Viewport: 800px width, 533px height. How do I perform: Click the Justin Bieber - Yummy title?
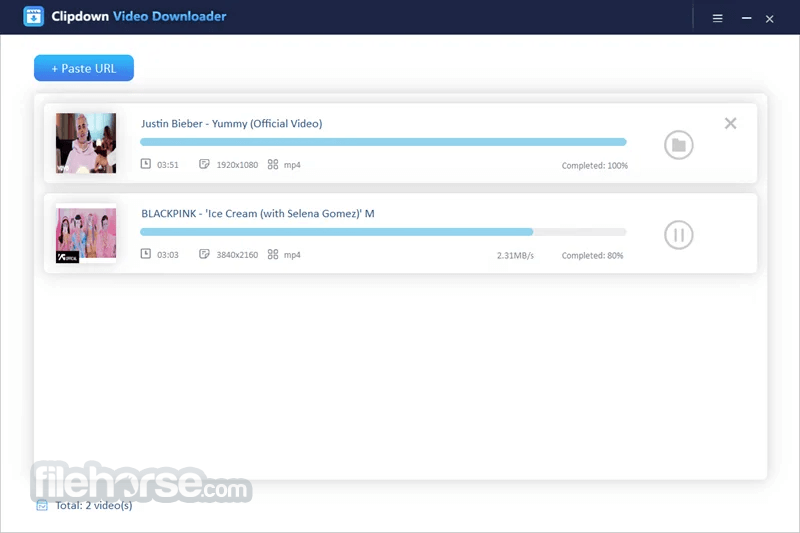(x=232, y=123)
